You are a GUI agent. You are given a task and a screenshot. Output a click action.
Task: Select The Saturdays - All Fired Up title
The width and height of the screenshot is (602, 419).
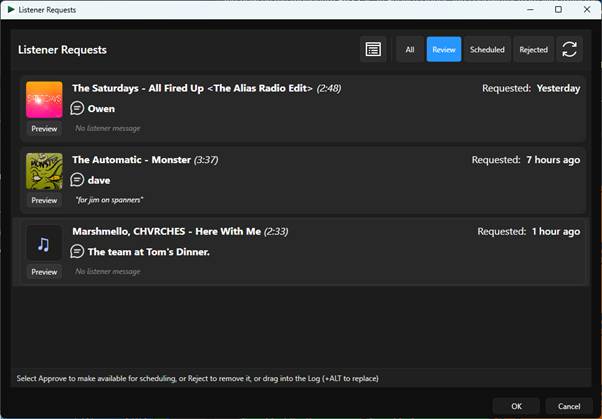click(x=192, y=88)
